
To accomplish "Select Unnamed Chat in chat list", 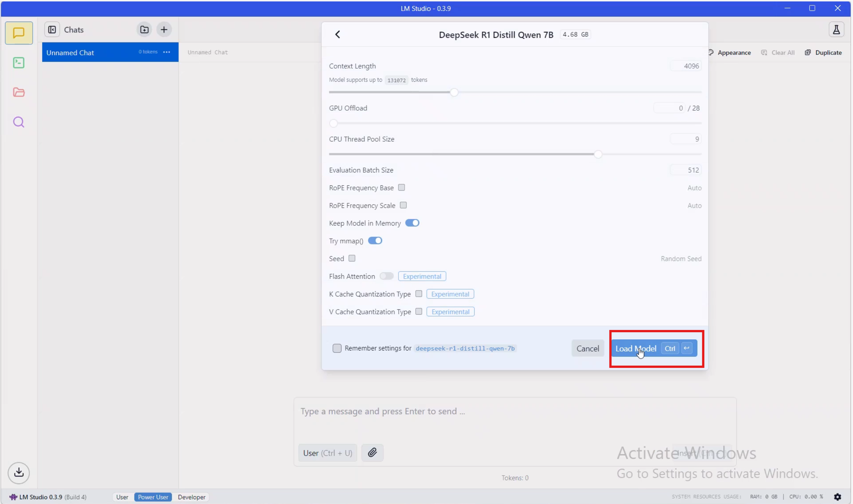I will tap(110, 52).
